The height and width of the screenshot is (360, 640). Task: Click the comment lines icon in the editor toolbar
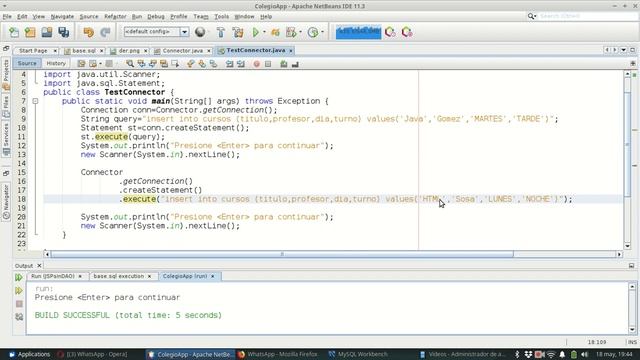pos(284,64)
